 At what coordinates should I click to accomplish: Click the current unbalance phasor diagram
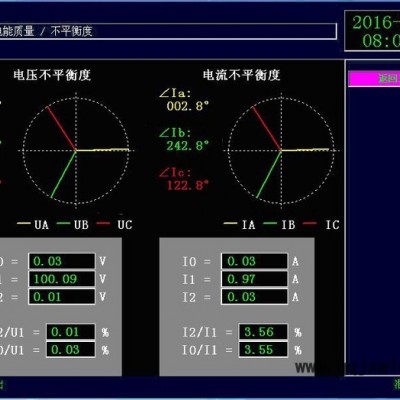tap(281, 151)
